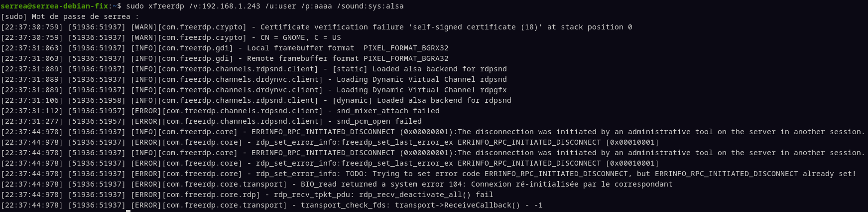Click the PIXEL_FORMAT_BGRX32 local framebuffer text

406,48
